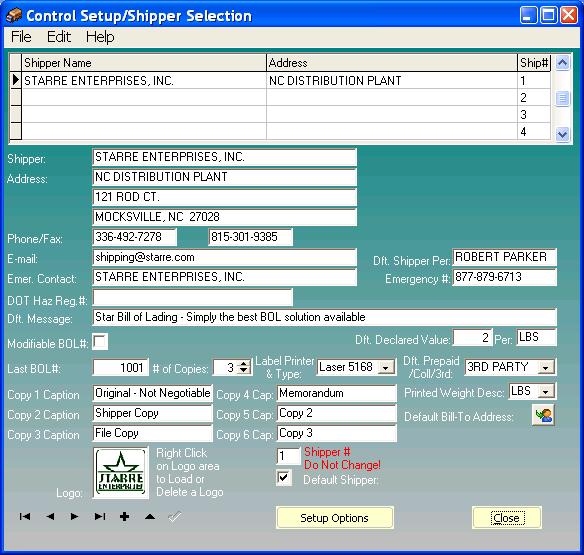Image resolution: width=584 pixels, height=555 pixels.
Task: Click the Setup Options button
Action: point(334,518)
